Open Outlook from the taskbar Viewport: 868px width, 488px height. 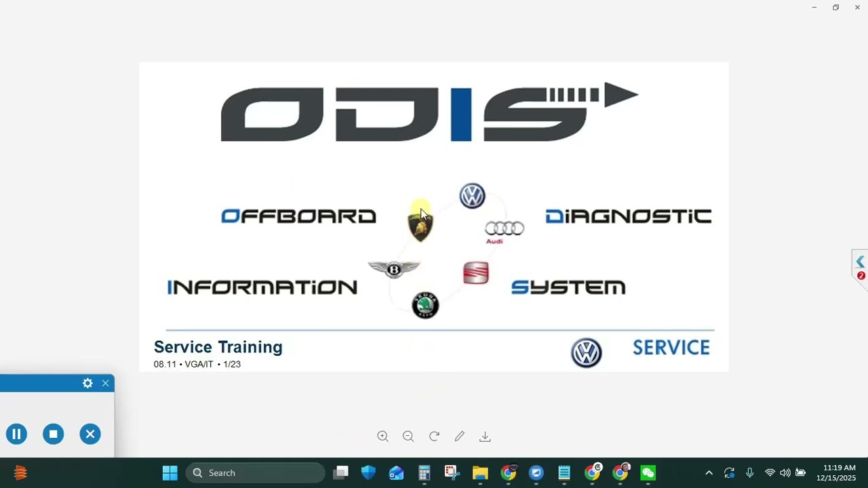click(397, 473)
